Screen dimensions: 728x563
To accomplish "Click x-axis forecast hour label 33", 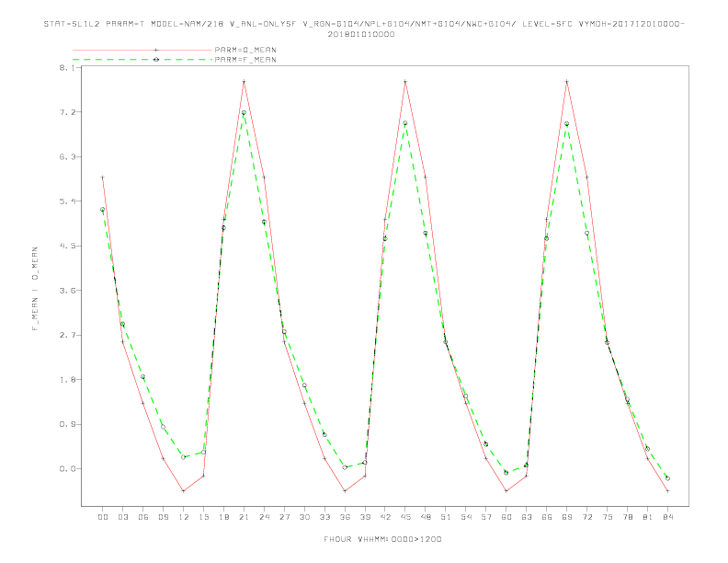I will [324, 517].
